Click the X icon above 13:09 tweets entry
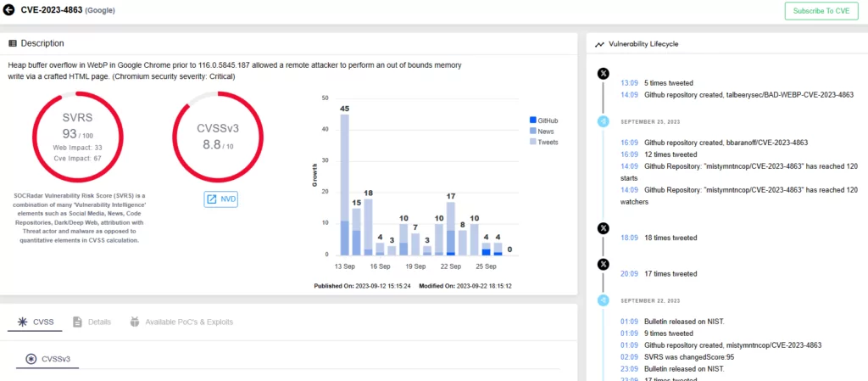This screenshot has height=381, width=868. point(604,73)
